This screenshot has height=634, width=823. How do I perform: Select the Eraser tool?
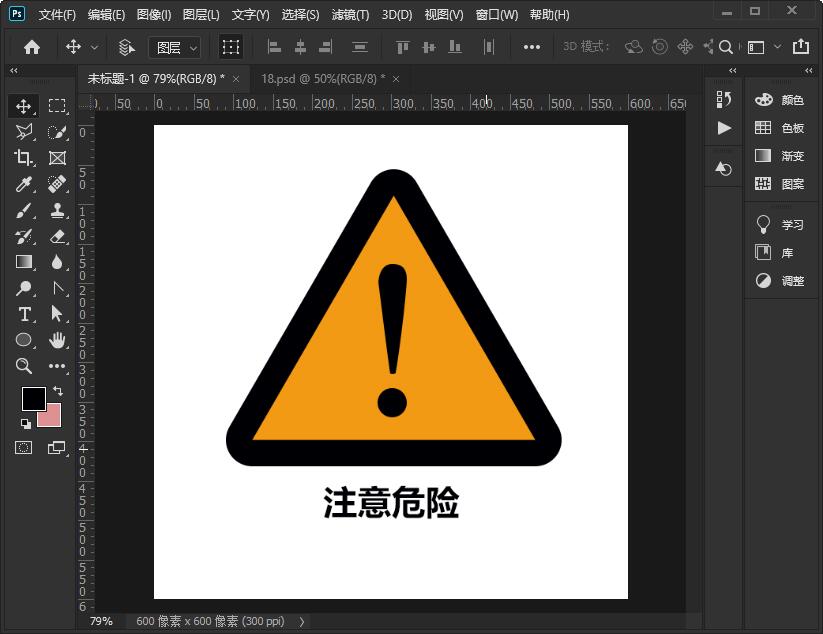coord(57,236)
